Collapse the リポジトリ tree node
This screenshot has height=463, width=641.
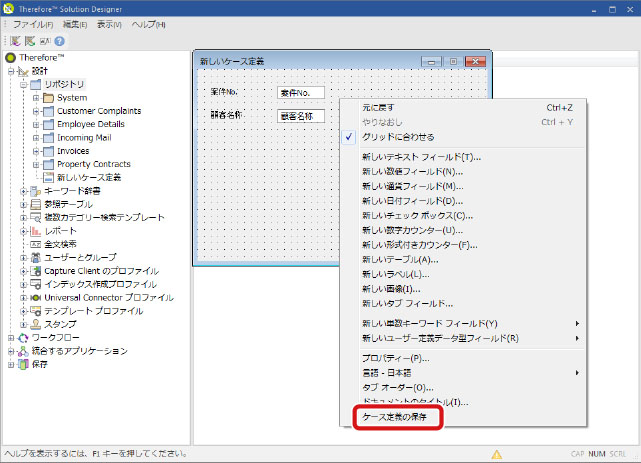coord(23,84)
